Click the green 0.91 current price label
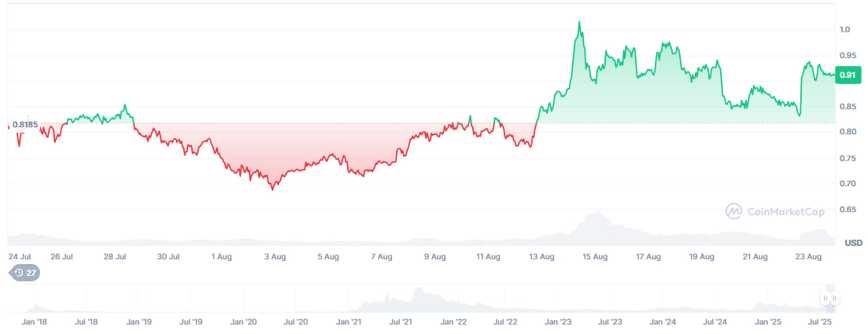 [x=848, y=75]
